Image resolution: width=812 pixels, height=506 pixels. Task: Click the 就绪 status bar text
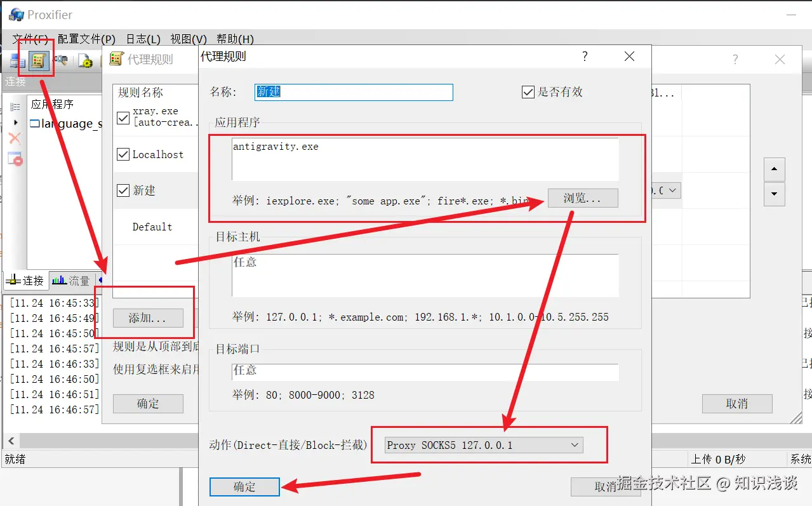coord(15,459)
